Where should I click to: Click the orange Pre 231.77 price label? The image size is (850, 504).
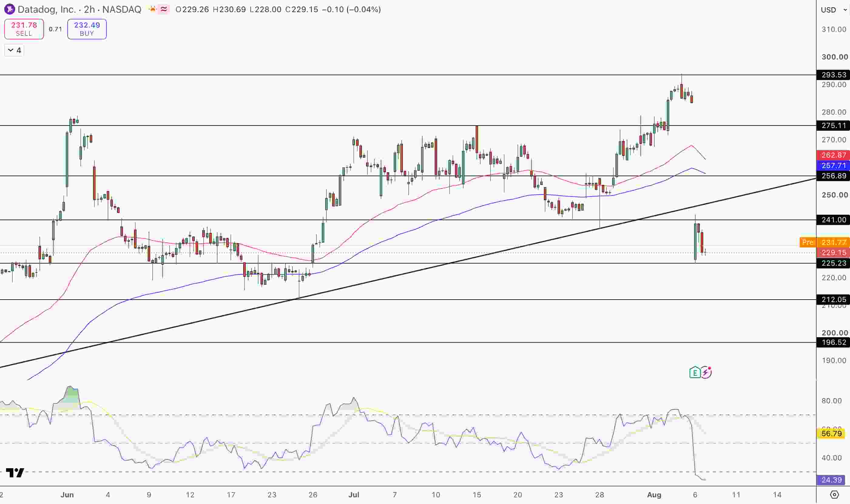[x=825, y=242]
